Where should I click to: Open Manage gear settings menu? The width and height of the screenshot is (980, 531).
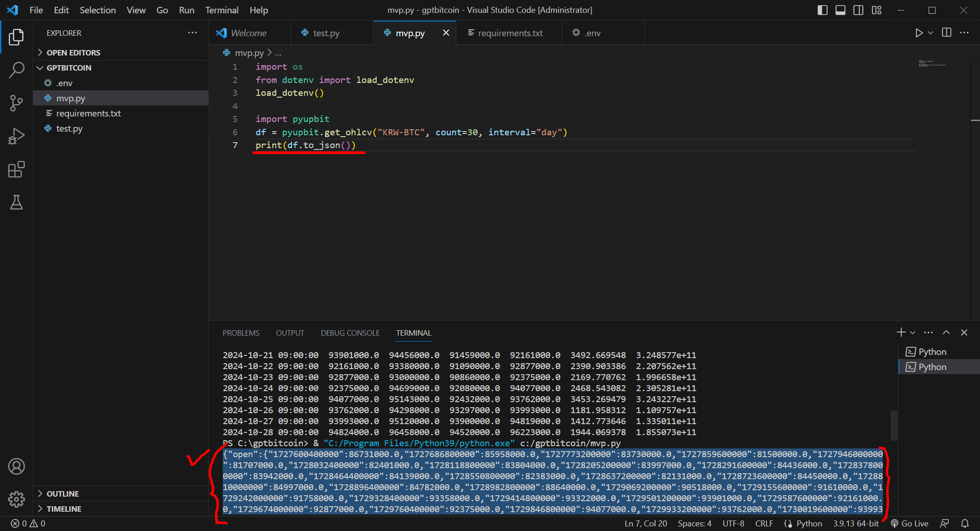[16, 499]
